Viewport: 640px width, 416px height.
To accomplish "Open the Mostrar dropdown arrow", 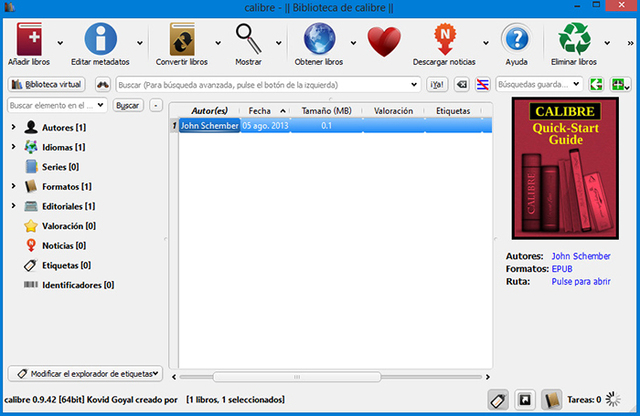I will point(279,43).
